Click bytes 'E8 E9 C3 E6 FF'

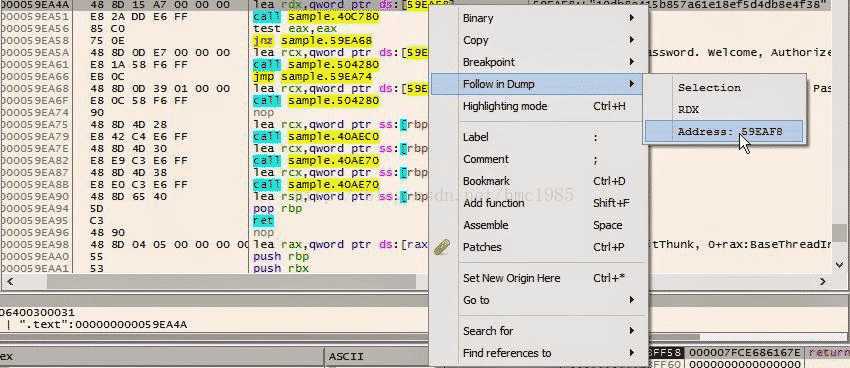point(139,160)
